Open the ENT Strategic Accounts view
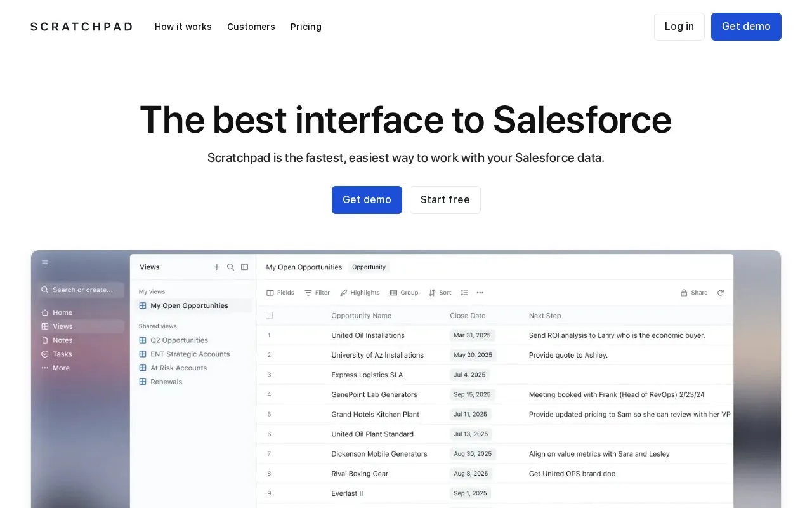This screenshot has height=508, width=812. tap(185, 354)
